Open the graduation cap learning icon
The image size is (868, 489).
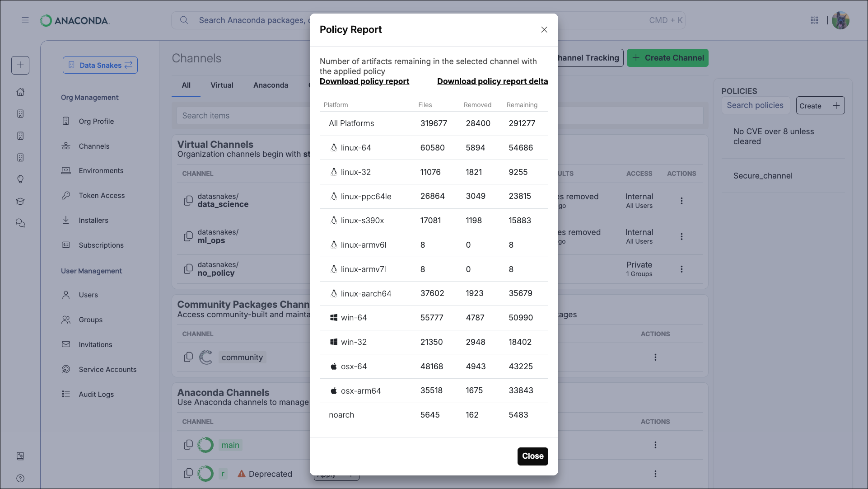[x=20, y=202]
